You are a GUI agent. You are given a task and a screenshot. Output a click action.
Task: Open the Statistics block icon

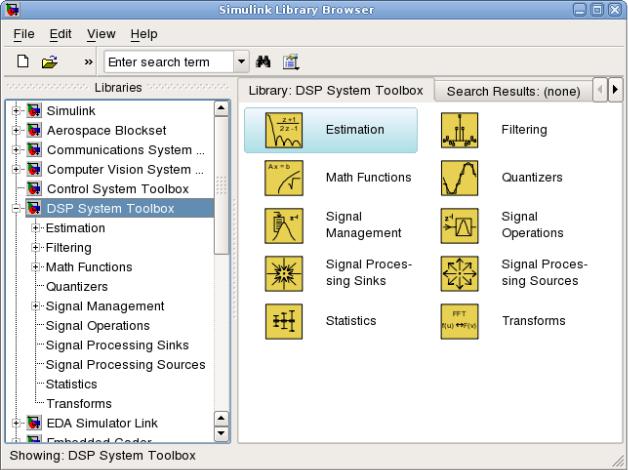coord(284,321)
